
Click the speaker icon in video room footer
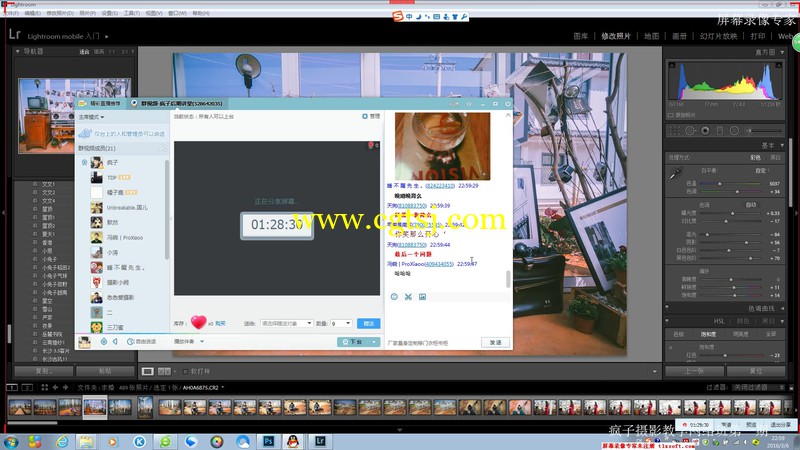tap(115, 341)
